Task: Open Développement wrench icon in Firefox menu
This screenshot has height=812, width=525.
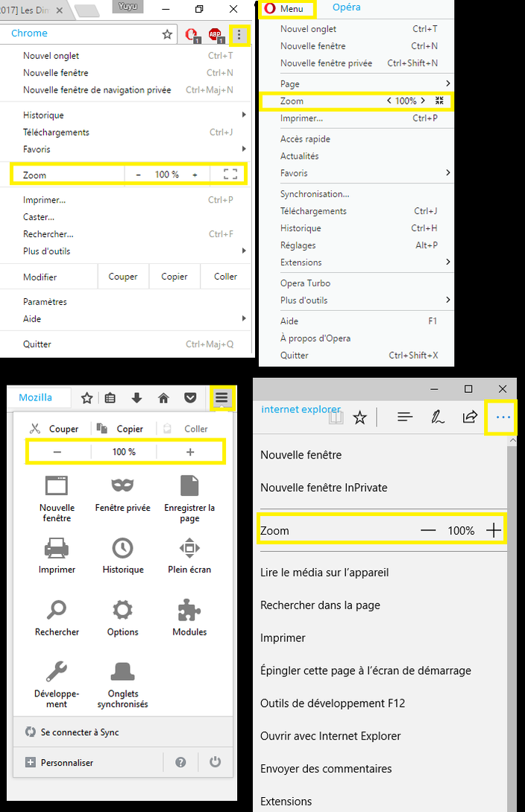Action: point(57,672)
